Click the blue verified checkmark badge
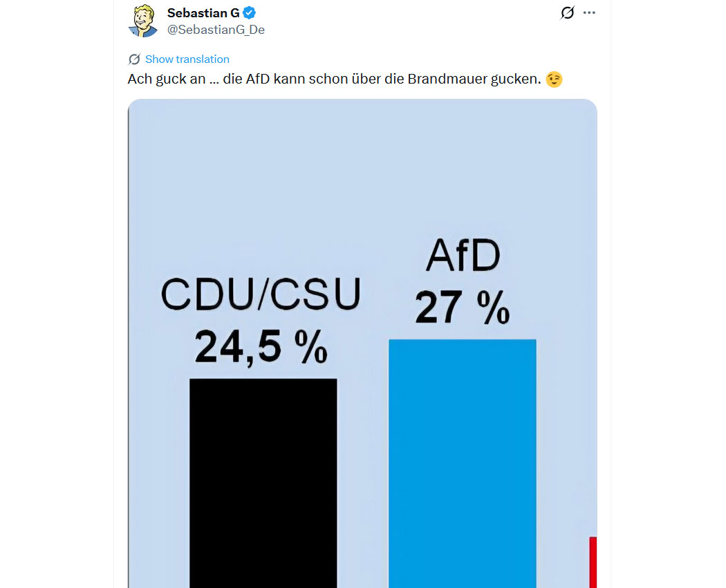 [x=249, y=13]
